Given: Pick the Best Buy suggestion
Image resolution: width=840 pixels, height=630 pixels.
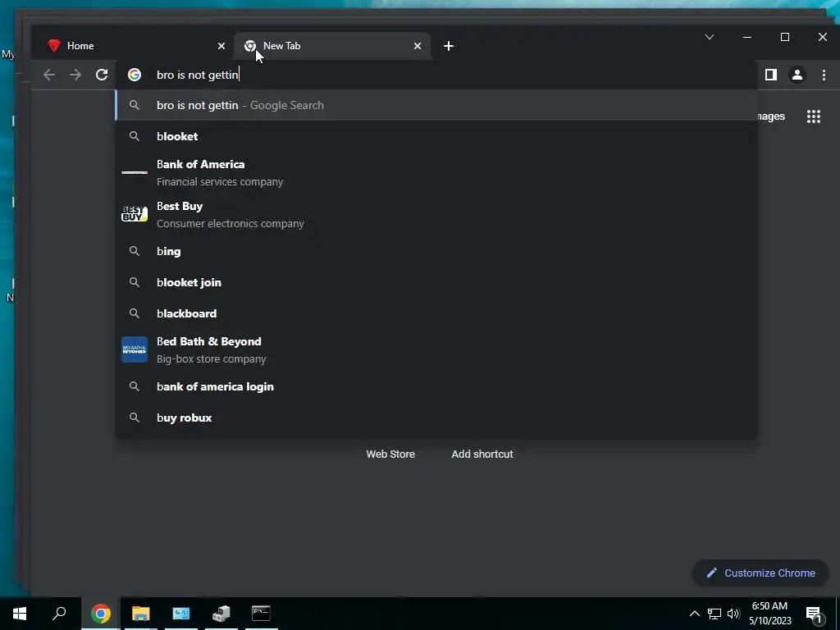Looking at the screenshot, I should (x=436, y=214).
